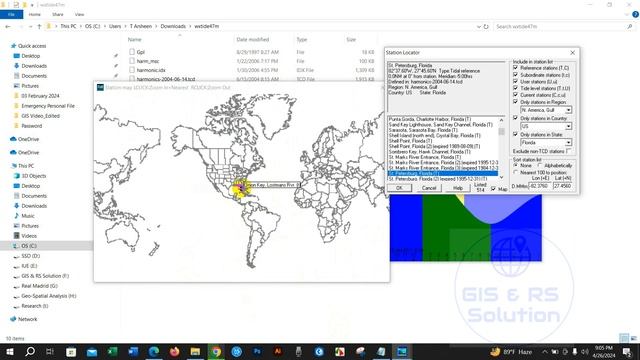Go up one folder level in Explorer
The image size is (640, 360).
39,27
